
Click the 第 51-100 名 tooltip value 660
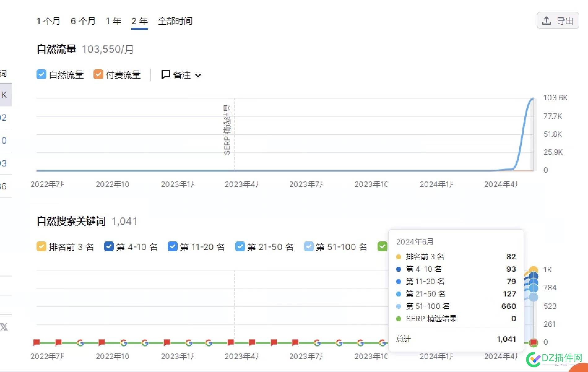pos(509,306)
